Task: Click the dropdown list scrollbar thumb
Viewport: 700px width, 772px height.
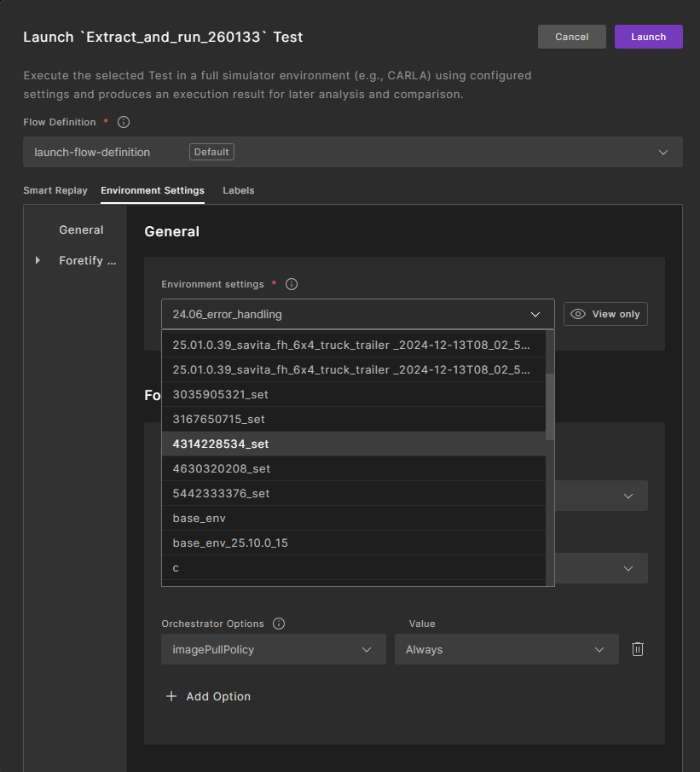Action: 550,405
